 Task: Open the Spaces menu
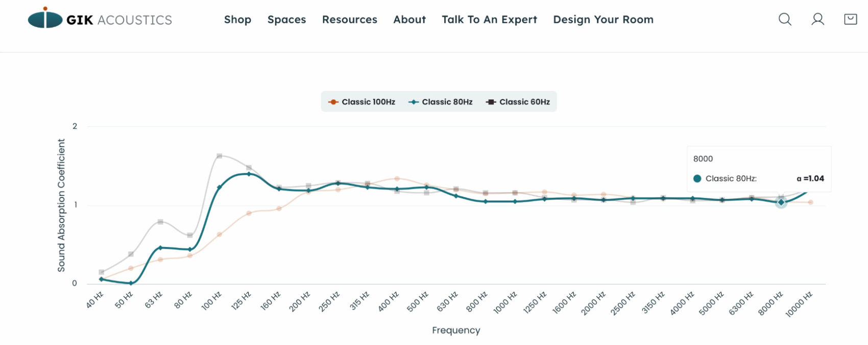pos(286,19)
